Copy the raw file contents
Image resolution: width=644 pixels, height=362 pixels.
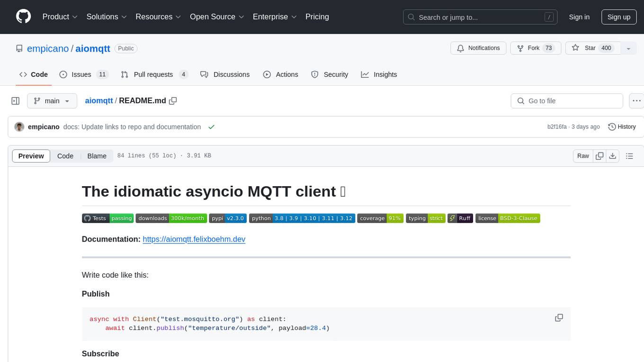[599, 156]
